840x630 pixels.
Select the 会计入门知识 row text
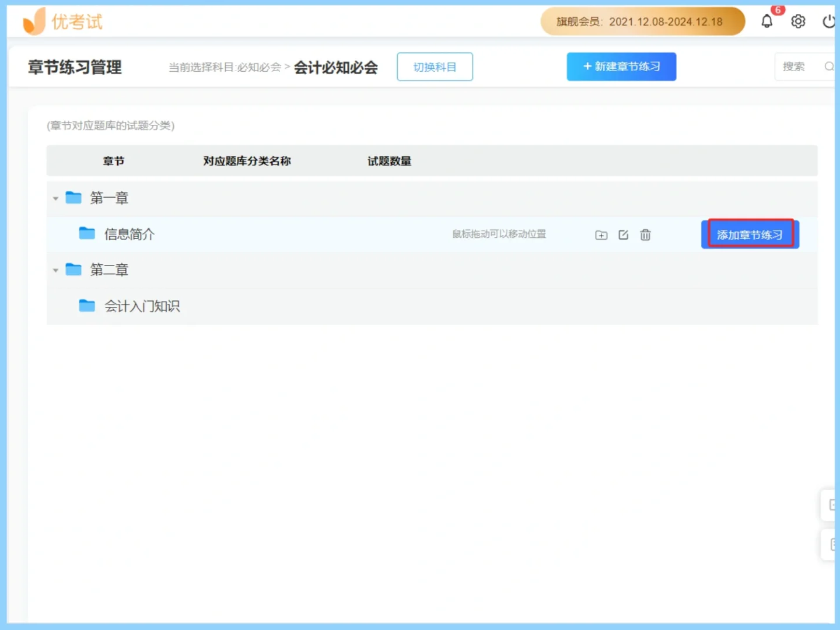point(142,306)
